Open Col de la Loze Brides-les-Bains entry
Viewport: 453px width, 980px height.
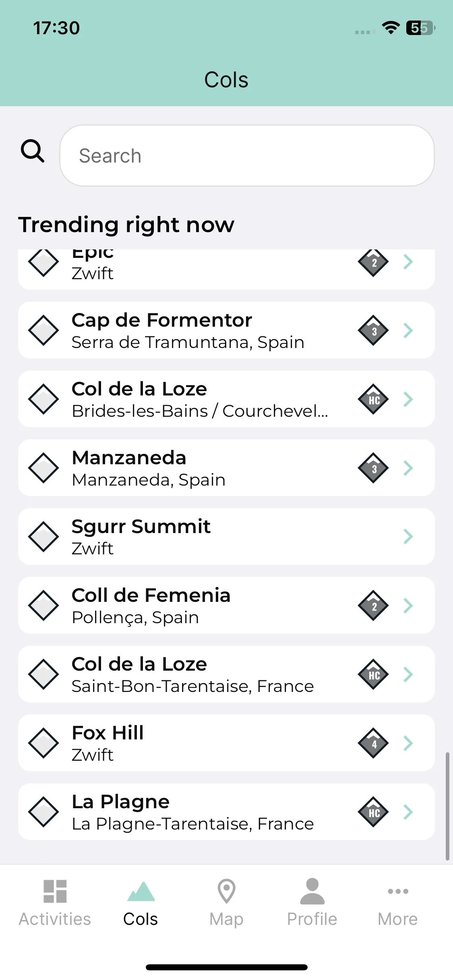click(x=226, y=399)
